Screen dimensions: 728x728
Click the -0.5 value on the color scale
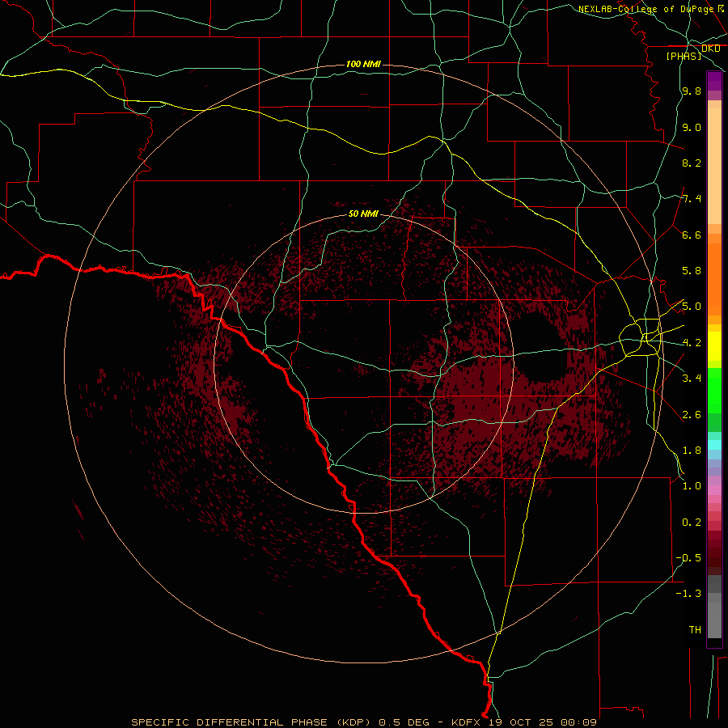click(688, 558)
